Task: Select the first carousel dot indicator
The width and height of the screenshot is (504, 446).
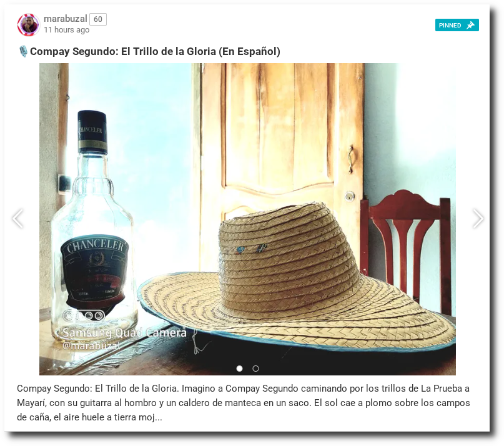Action: pyautogui.click(x=239, y=369)
